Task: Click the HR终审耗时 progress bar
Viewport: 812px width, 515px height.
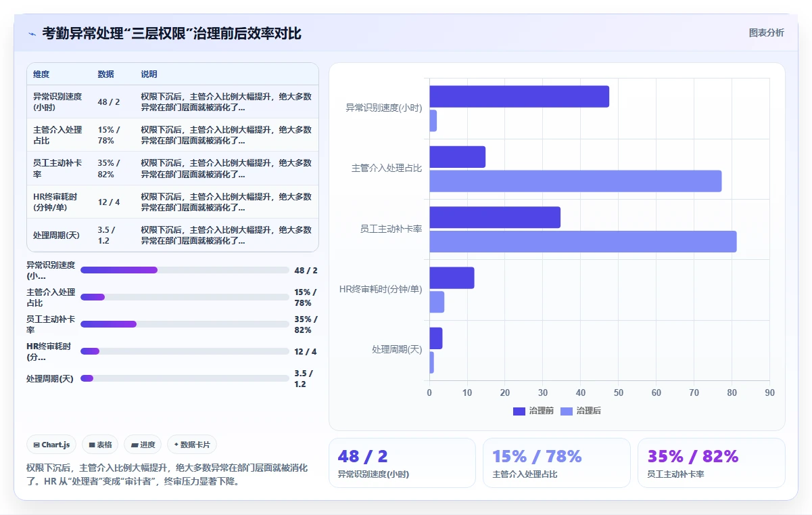Action: pyautogui.click(x=185, y=351)
